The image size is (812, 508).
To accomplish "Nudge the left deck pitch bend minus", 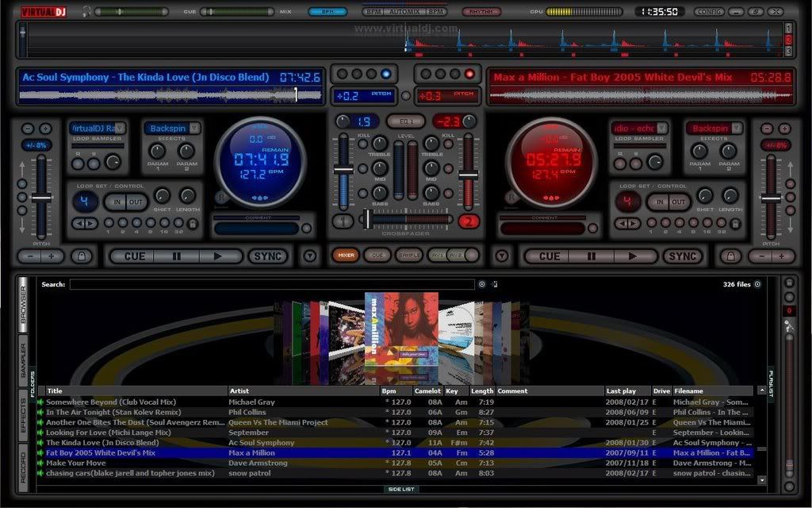I will coord(30,256).
